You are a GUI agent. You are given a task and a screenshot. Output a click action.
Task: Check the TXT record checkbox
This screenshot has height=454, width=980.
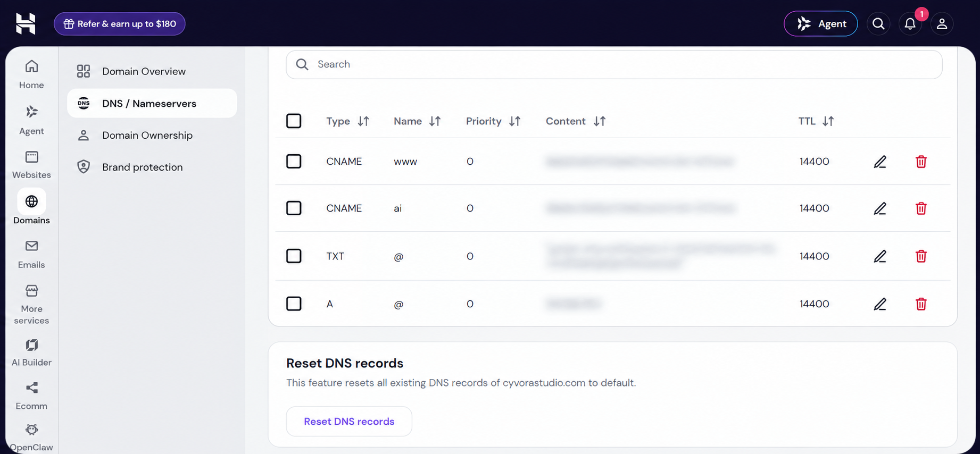pos(294,256)
